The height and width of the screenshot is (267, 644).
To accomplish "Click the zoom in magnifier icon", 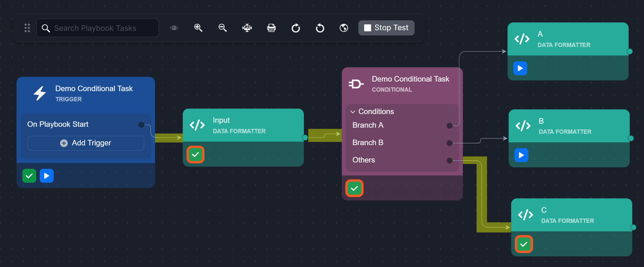I will [x=198, y=28].
